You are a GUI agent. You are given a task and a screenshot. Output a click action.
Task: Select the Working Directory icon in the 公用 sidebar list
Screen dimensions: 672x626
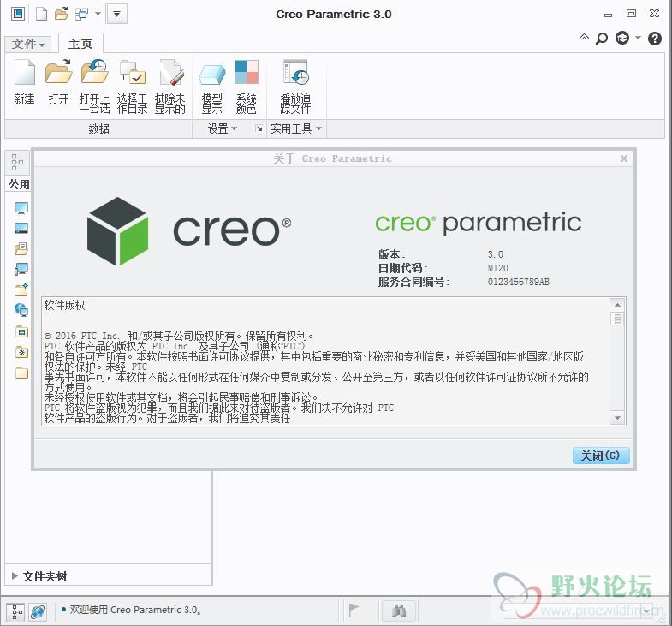coord(21,248)
